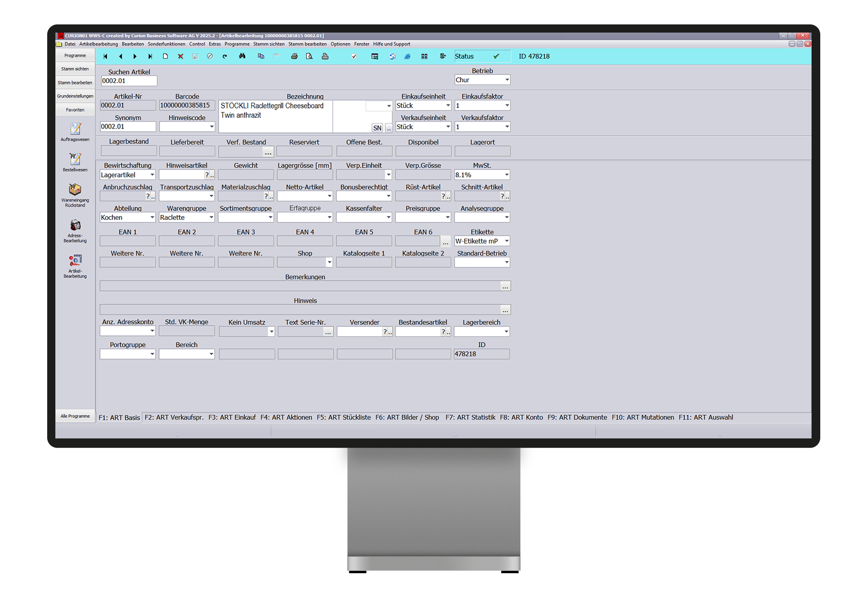The image size is (868, 597).
Task: Jump to the first record arrow
Action: point(105,56)
